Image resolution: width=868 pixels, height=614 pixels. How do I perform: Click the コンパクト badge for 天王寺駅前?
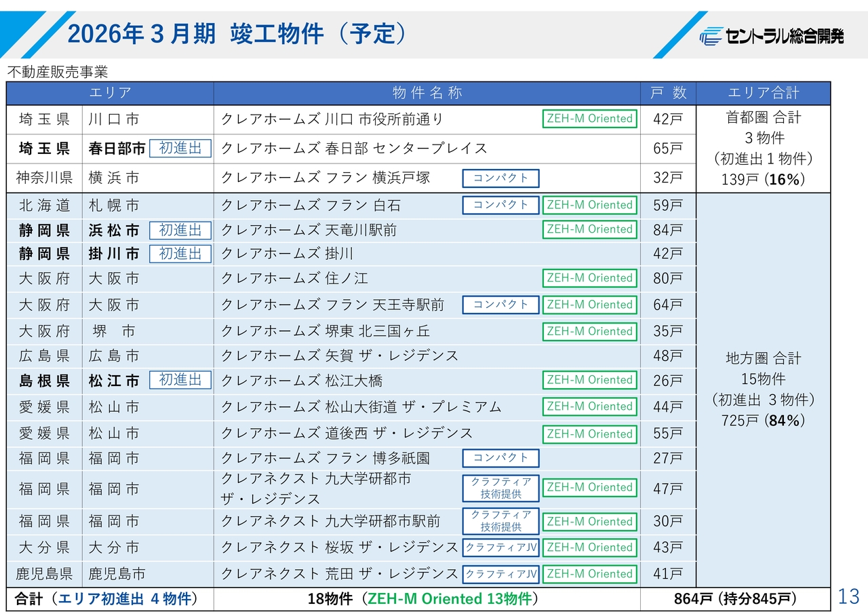[x=500, y=305]
